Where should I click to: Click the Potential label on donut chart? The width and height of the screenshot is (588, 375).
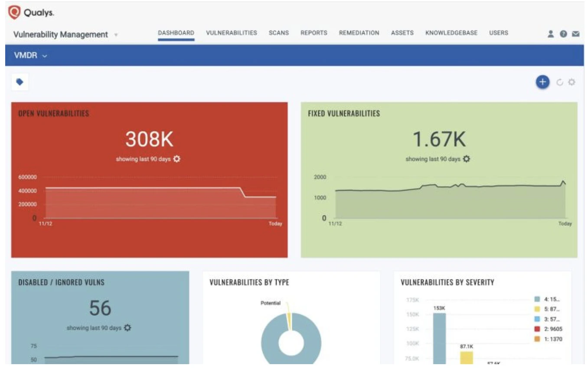tap(271, 303)
